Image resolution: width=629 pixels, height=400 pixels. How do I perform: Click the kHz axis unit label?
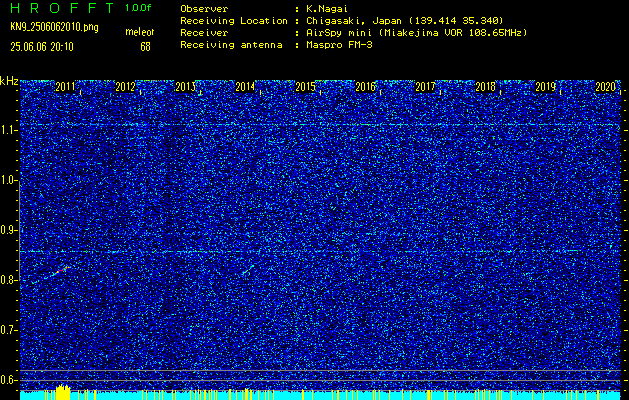pyautogui.click(x=9, y=81)
